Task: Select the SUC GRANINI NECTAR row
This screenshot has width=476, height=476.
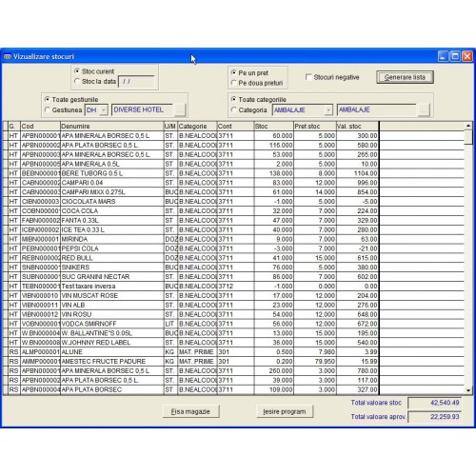Action: pos(233,277)
